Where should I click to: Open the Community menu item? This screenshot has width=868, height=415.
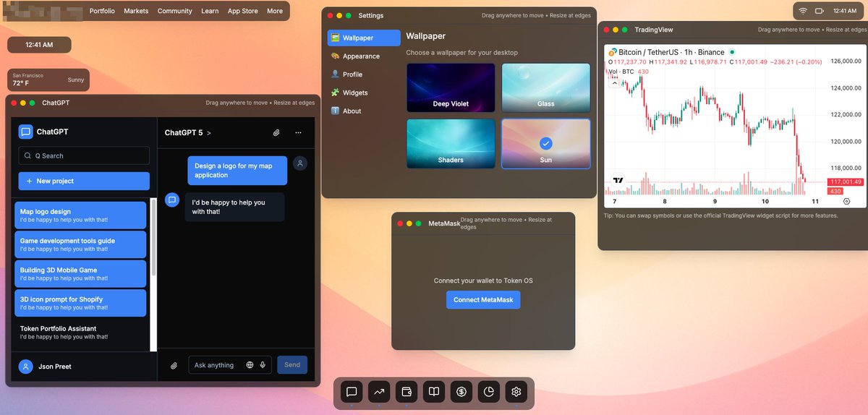click(175, 11)
